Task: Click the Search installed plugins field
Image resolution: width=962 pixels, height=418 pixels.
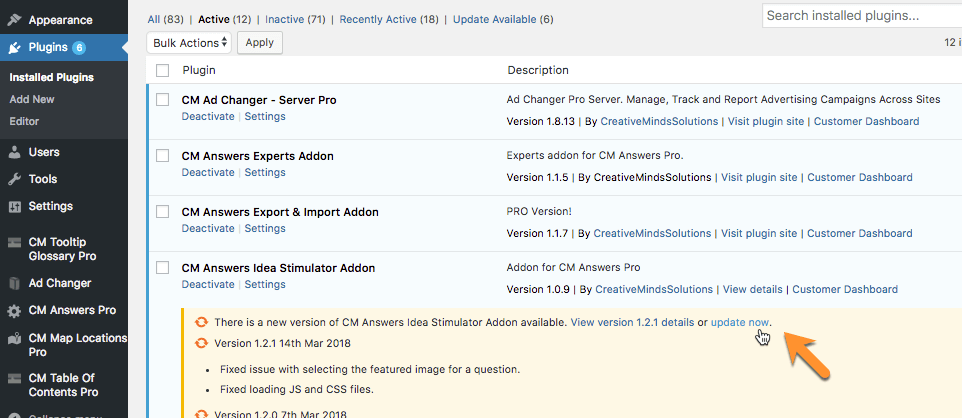Action: 860,15
